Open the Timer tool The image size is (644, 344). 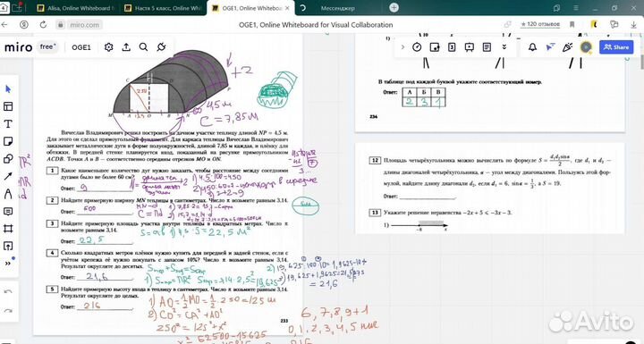[417, 47]
